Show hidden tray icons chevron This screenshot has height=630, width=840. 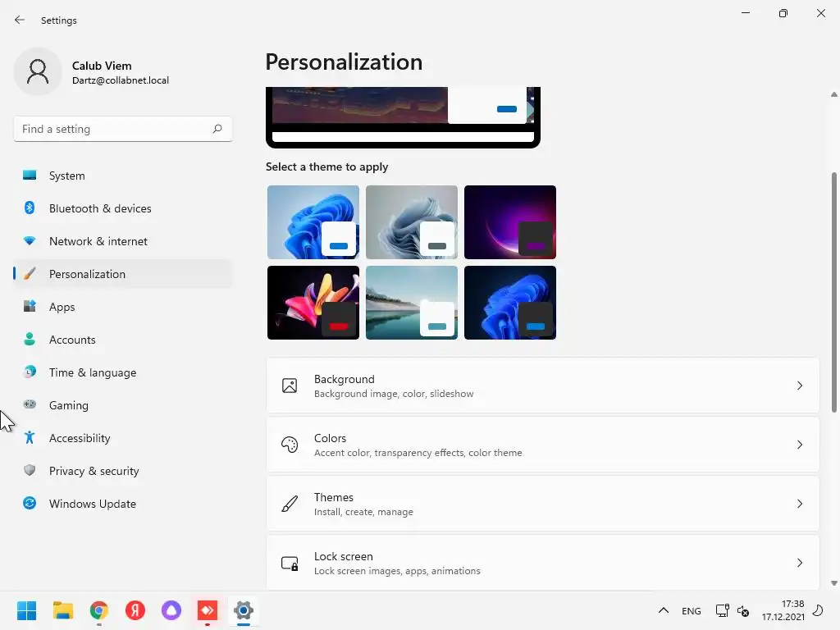tap(663, 610)
